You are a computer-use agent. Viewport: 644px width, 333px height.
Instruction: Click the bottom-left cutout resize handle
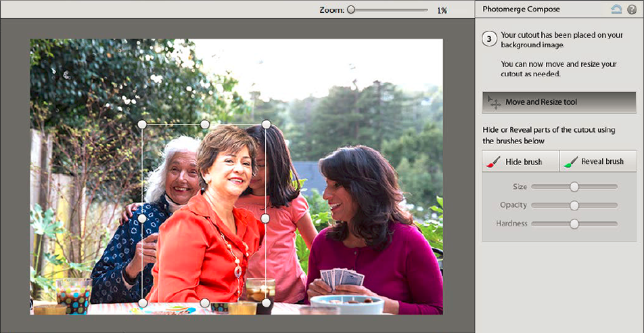pyautogui.click(x=142, y=303)
